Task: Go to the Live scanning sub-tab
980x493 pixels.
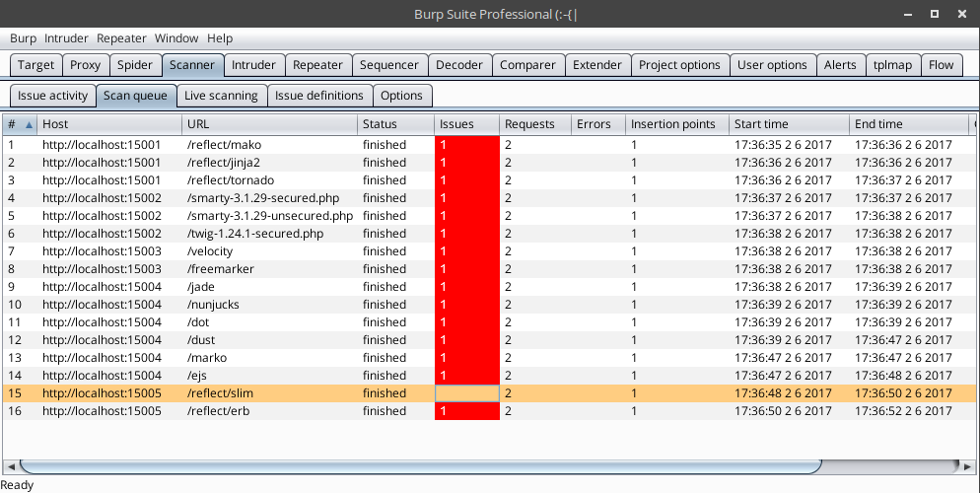Action: 221,96
